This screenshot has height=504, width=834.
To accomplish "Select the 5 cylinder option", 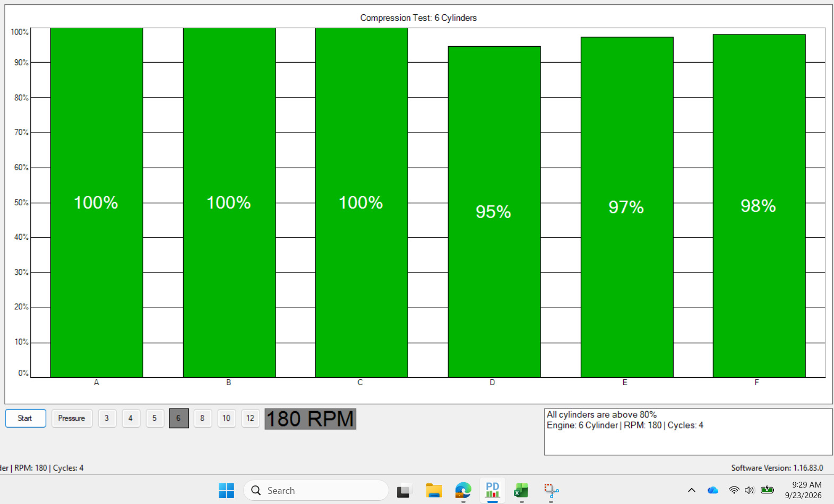I will (x=154, y=418).
